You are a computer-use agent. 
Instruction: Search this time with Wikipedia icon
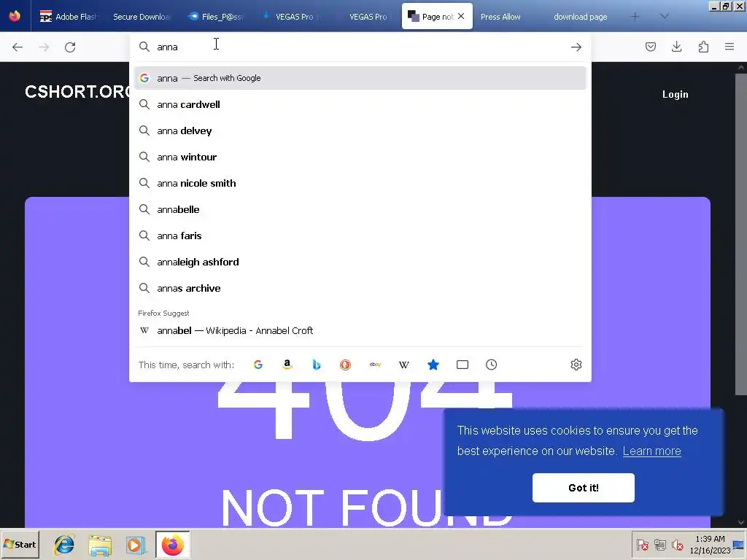(x=404, y=365)
